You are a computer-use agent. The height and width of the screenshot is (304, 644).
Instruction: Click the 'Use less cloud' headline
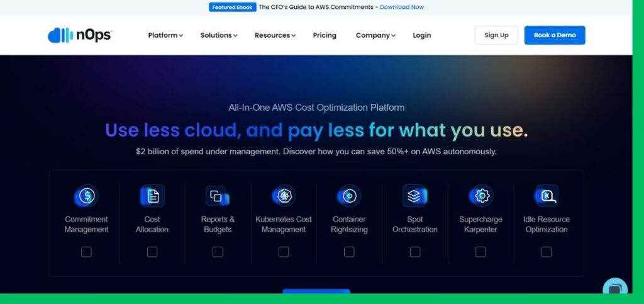pyautogui.click(x=316, y=130)
